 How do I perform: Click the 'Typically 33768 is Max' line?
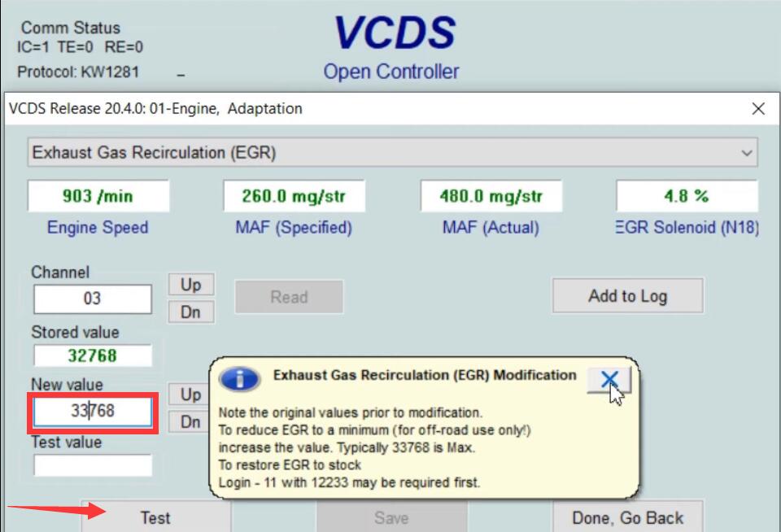tap(347, 447)
